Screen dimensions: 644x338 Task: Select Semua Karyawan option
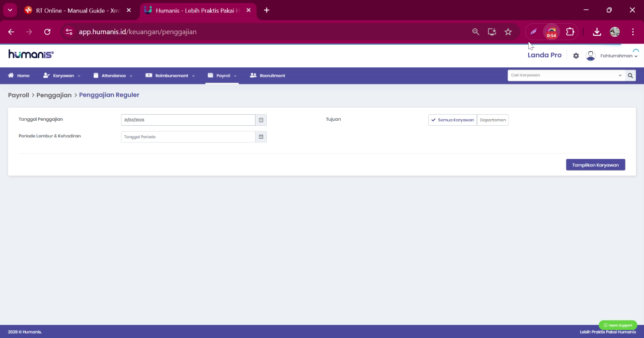coord(452,120)
